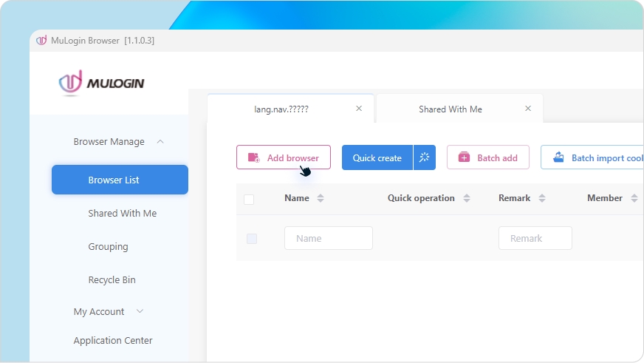Open Recycle Bin in the sidebar
This screenshot has width=644, height=363.
click(x=112, y=280)
